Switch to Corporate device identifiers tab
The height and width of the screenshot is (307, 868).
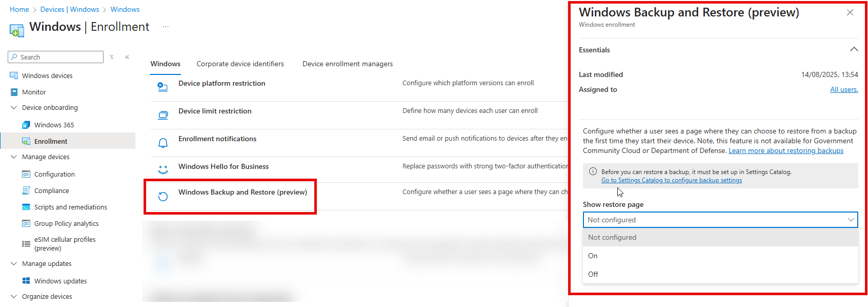click(x=240, y=64)
